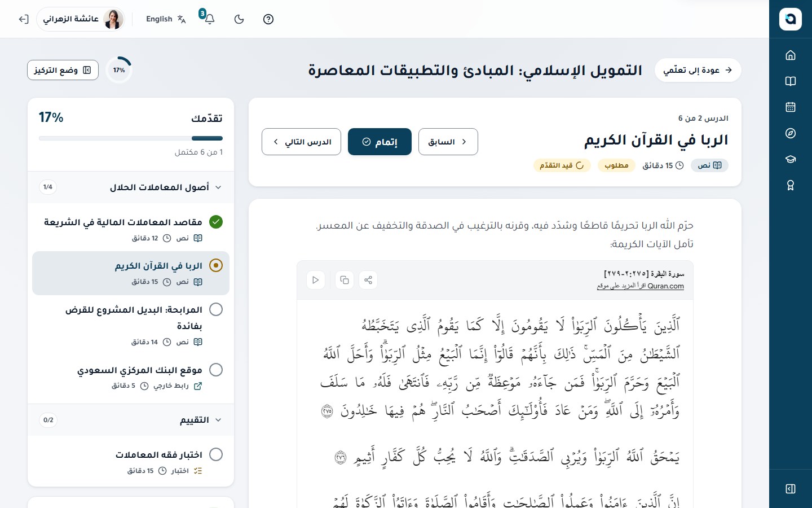This screenshot has width=812, height=508.
Task: Toggle dark mode moon icon
Action: (x=239, y=19)
